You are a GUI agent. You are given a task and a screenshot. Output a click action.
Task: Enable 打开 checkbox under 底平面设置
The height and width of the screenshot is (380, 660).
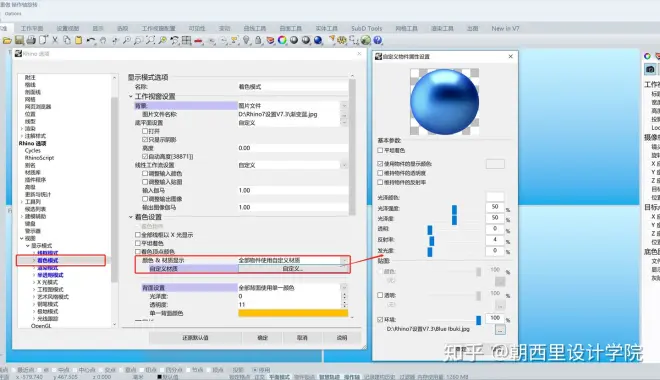[x=145, y=131]
